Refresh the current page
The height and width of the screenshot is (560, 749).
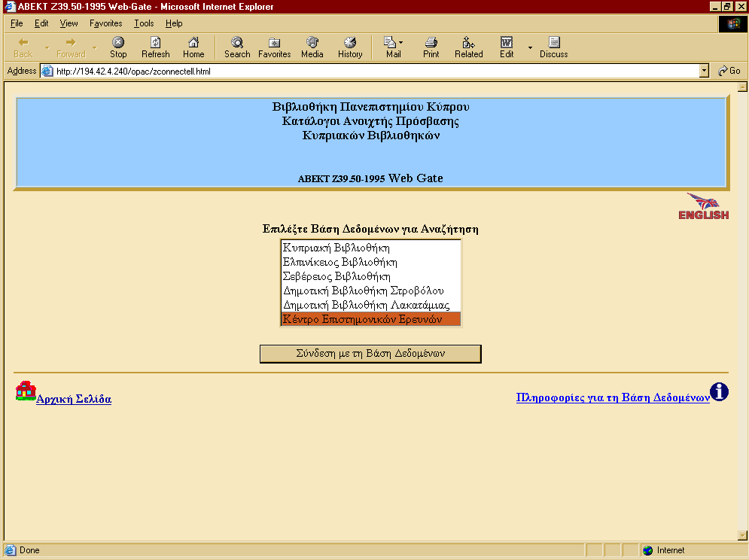156,47
